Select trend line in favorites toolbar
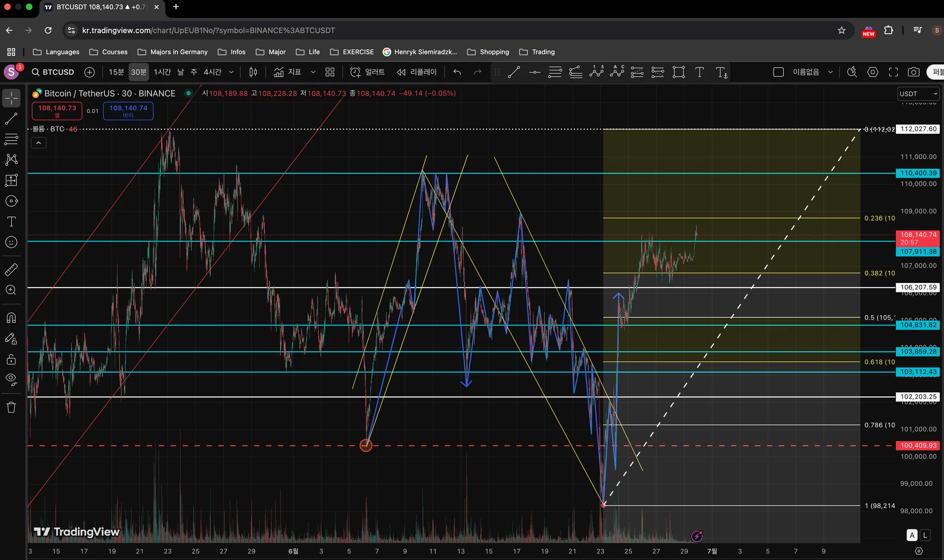The height and width of the screenshot is (560, 944). (x=514, y=72)
